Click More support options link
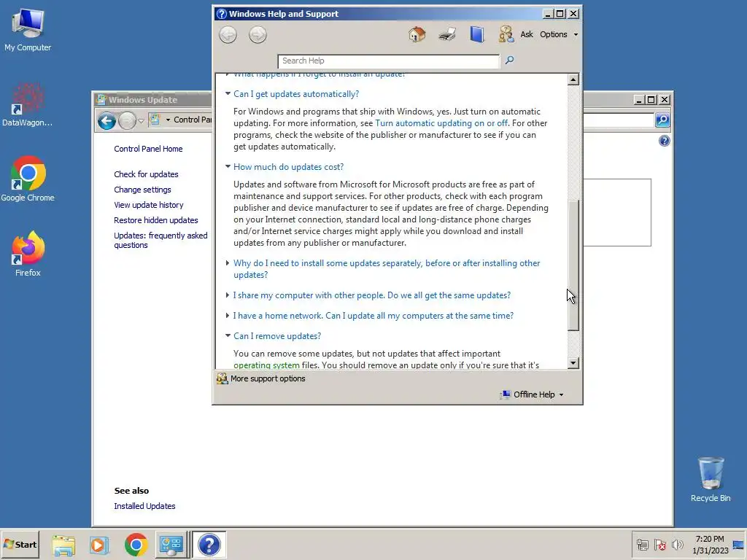 click(x=268, y=378)
